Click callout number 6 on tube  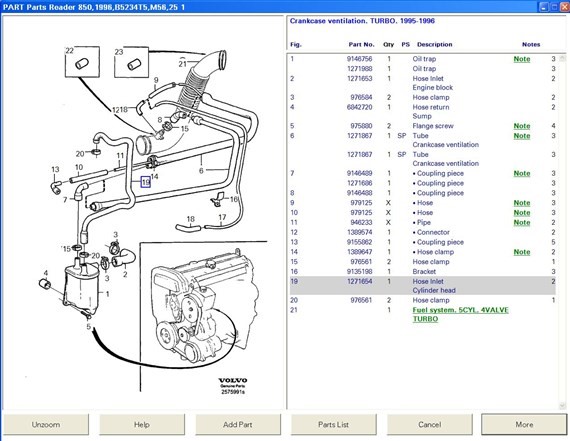point(201,170)
